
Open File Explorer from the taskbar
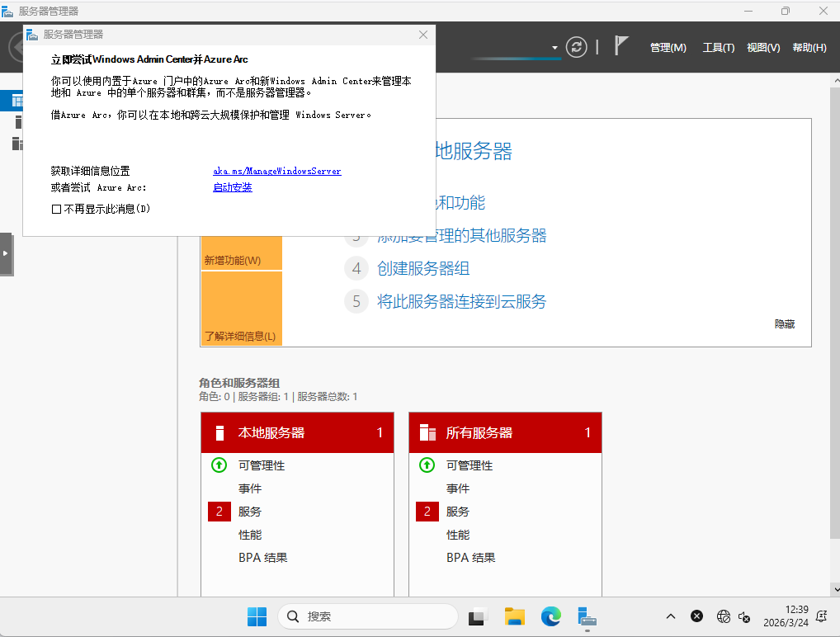pyautogui.click(x=515, y=616)
